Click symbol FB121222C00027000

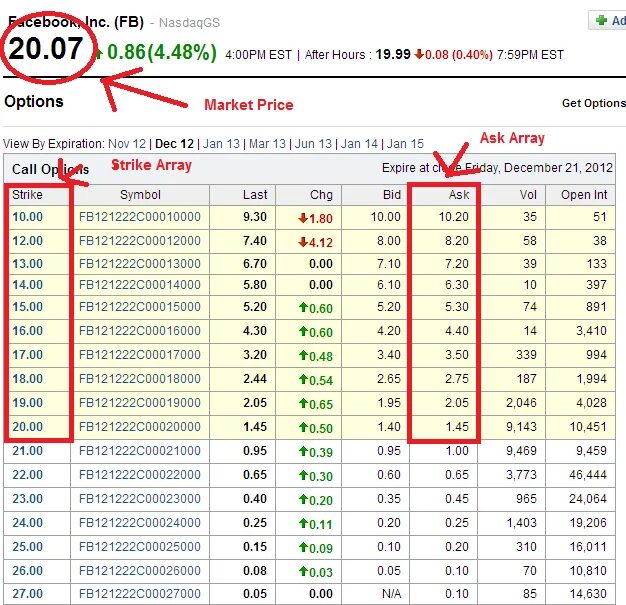140,594
